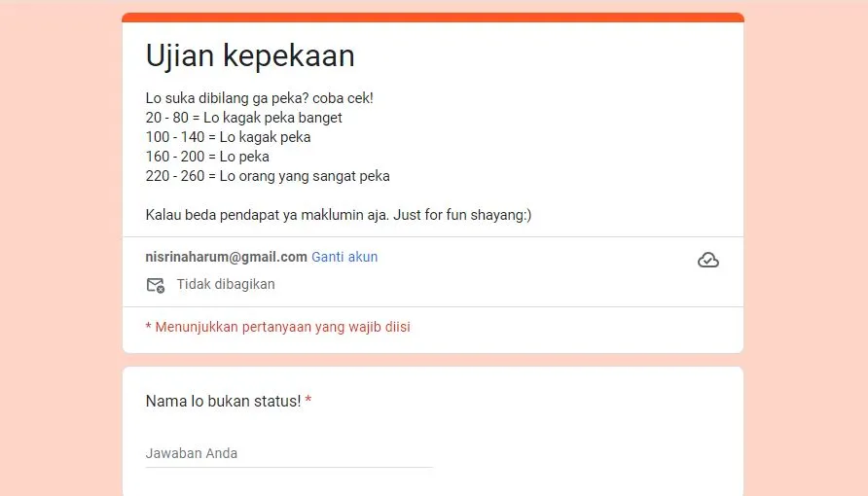Click the Lo suka dibilang ga peka line
This screenshot has height=496, width=868.
tap(260, 98)
